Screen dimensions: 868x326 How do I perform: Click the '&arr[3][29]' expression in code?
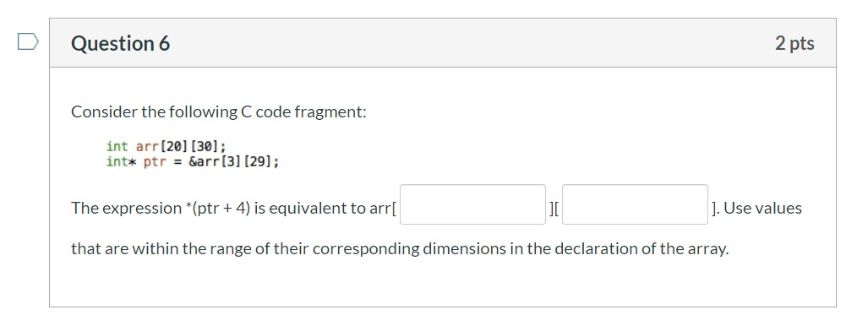pos(233,162)
